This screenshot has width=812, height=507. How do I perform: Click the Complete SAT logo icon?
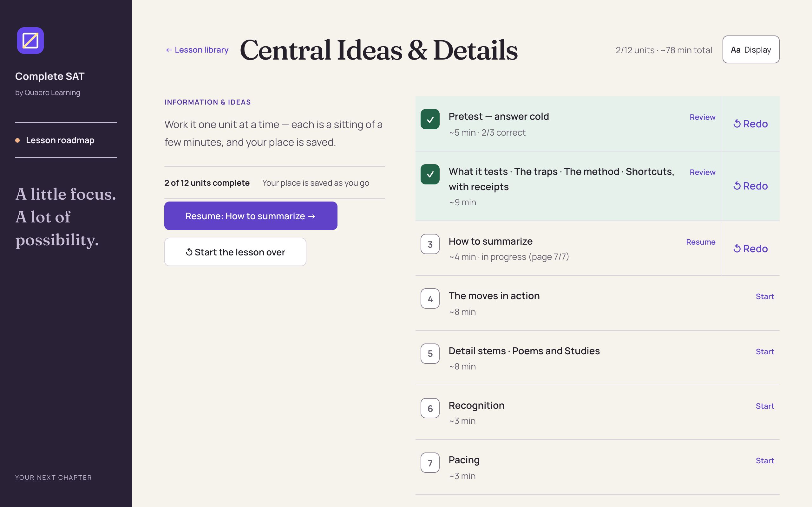(x=30, y=41)
